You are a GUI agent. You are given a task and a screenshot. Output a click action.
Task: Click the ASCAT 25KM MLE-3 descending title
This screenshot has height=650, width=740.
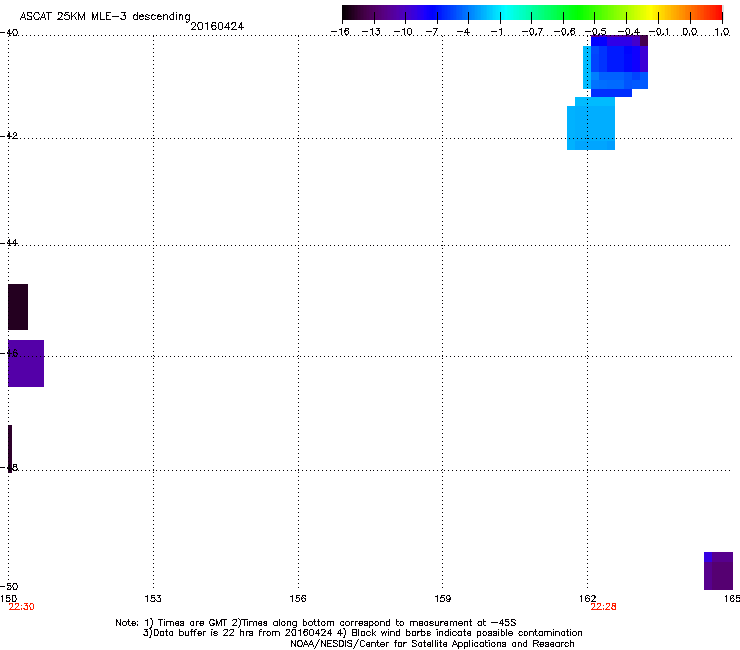[x=105, y=16]
